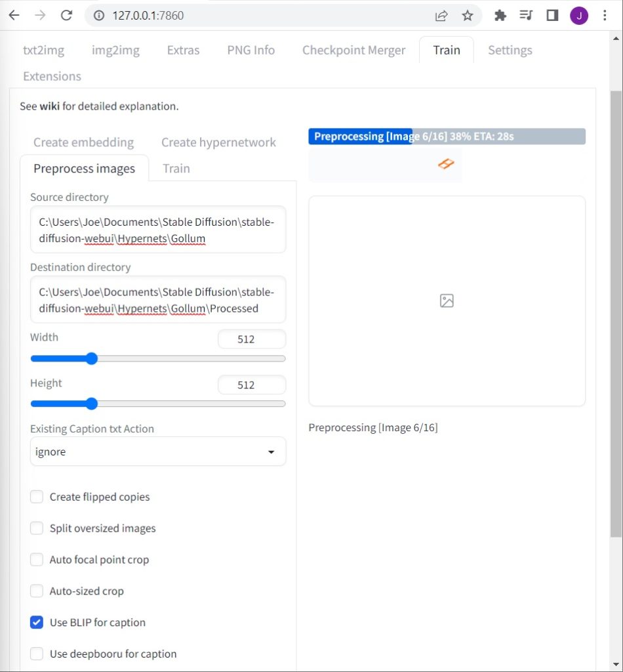The image size is (623, 672).
Task: Open the wiki link
Action: [49, 106]
